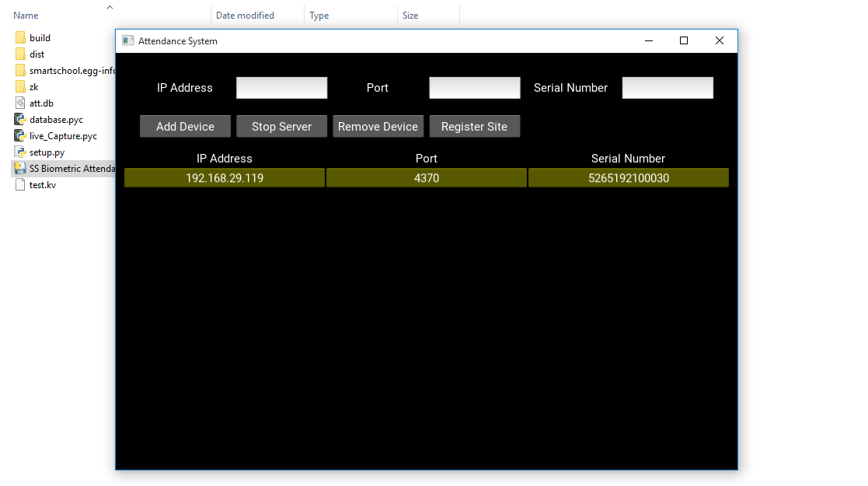Image resolution: width=868 pixels, height=486 pixels.
Task: Click the Attendance System title bar icon
Action: pyautogui.click(x=128, y=41)
